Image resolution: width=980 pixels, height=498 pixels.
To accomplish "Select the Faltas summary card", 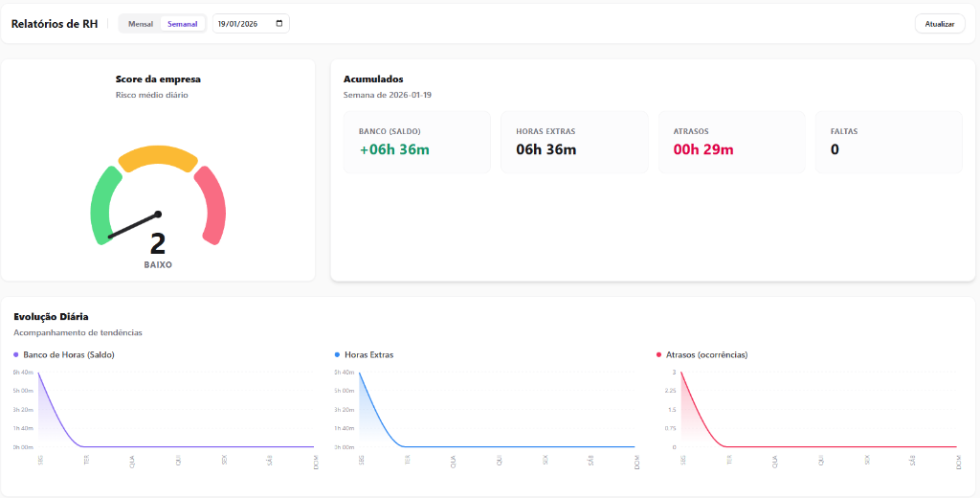I will [888, 142].
